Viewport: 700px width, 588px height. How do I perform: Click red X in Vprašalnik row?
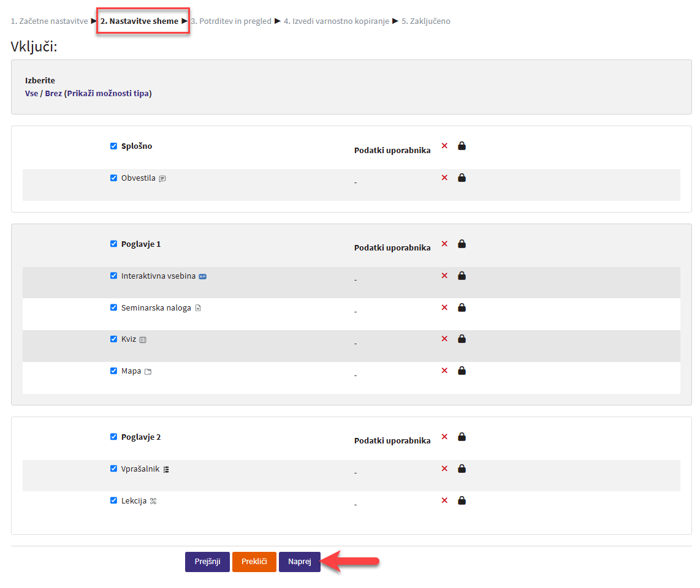[x=444, y=469]
